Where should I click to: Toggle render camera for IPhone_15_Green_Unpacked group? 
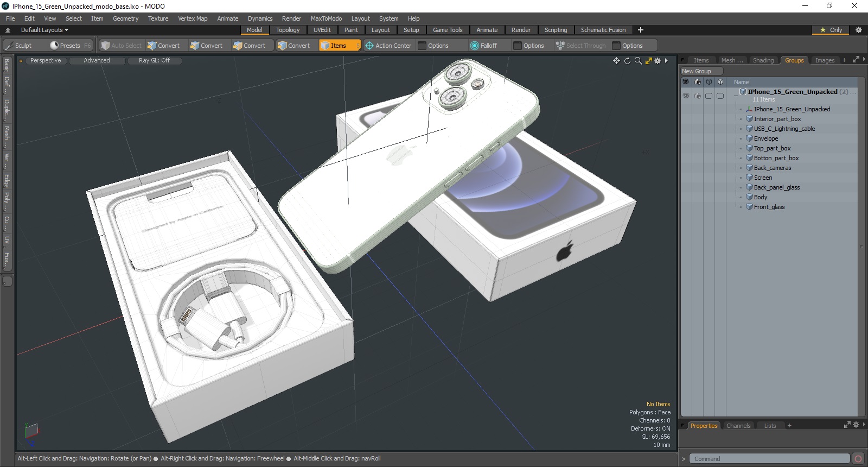[698, 96]
